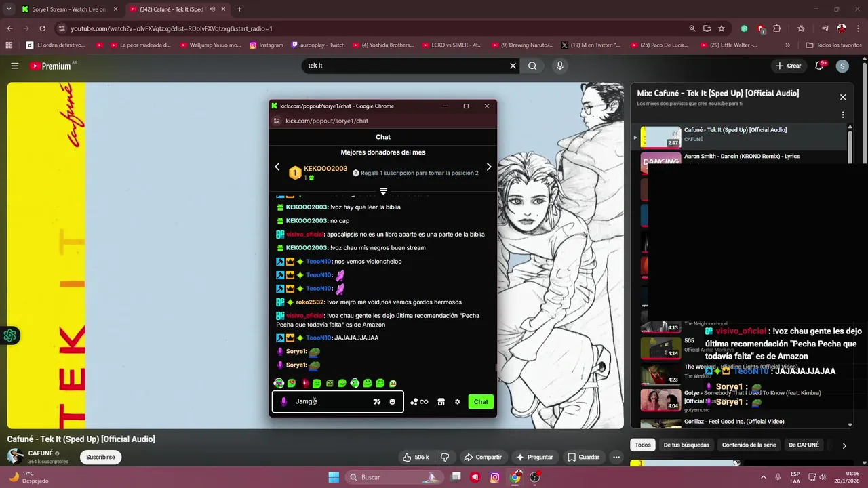The image size is (868, 488).
Task: Insert the headphones frog emote
Action: click(x=279, y=384)
